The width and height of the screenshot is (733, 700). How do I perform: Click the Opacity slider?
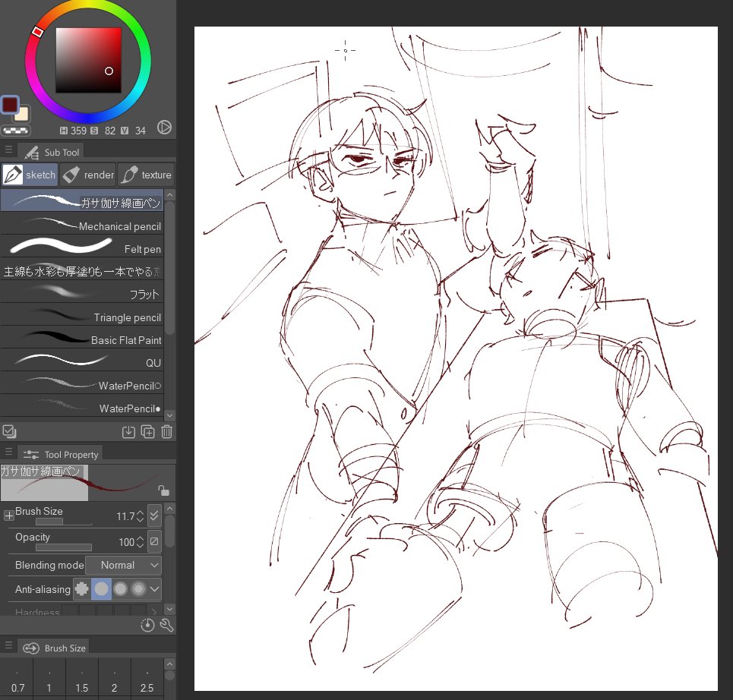point(64,547)
